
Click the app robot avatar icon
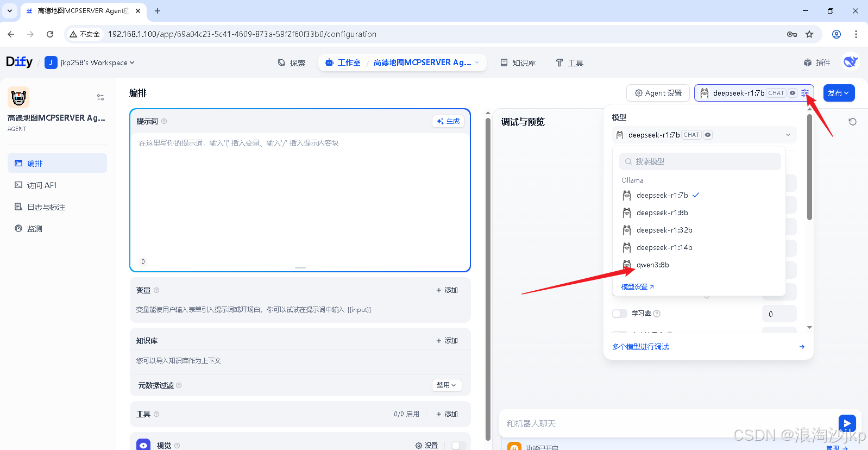click(18, 97)
